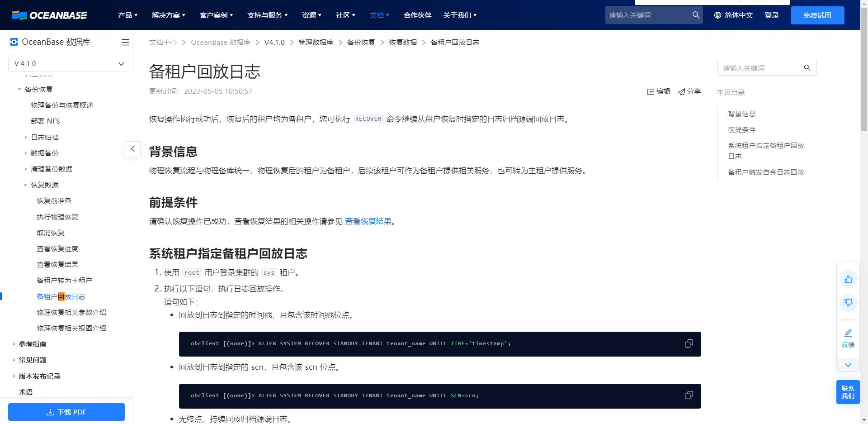
Task: Open the 支持与服务 navigation menu
Action: click(x=268, y=15)
